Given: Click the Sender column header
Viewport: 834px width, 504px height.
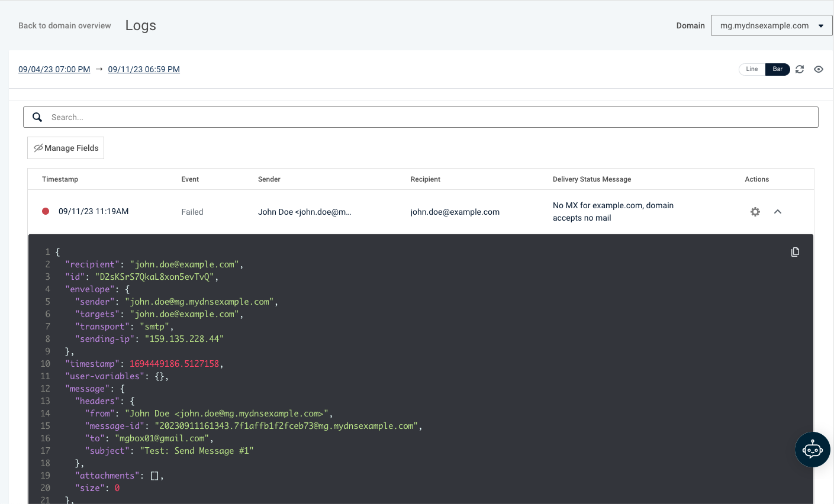Looking at the screenshot, I should pyautogui.click(x=269, y=179).
